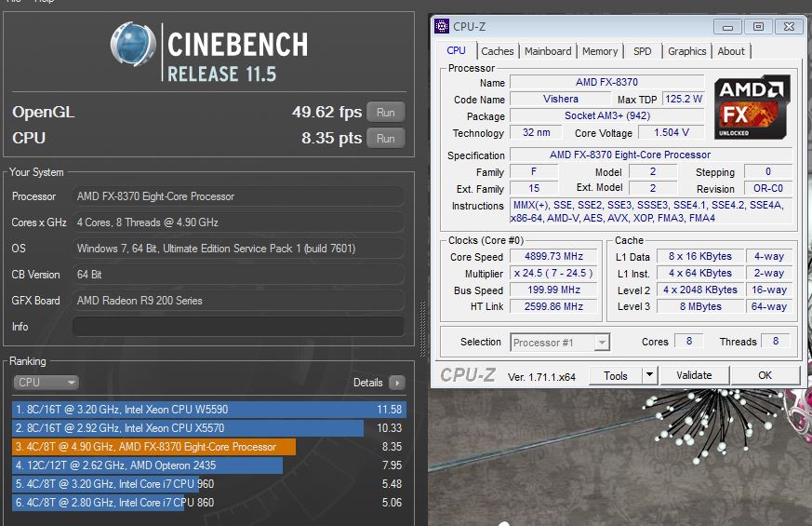The width and height of the screenshot is (812, 526).
Task: Select ranking row Intel Xeon CPU W5590
Action: (209, 410)
